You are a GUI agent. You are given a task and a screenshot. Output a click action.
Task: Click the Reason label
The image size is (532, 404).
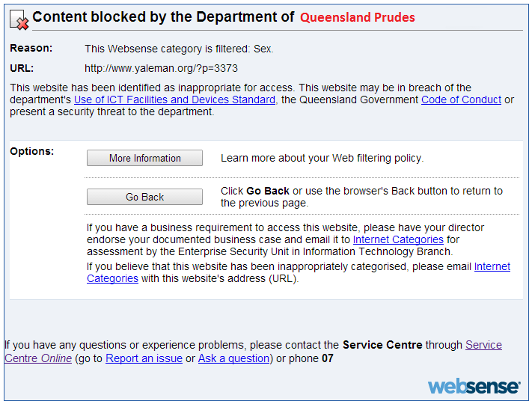(31, 48)
